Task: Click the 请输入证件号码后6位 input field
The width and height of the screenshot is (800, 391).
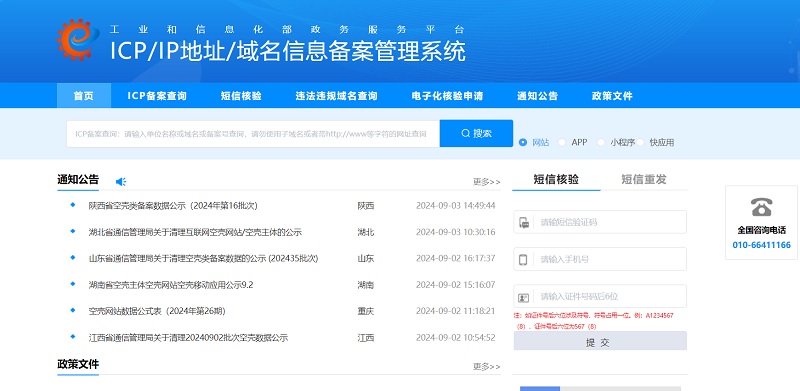Action: [x=600, y=297]
